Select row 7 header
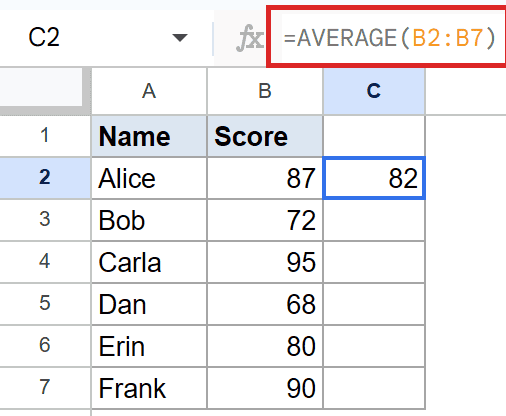The image size is (506, 416). pos(45,388)
